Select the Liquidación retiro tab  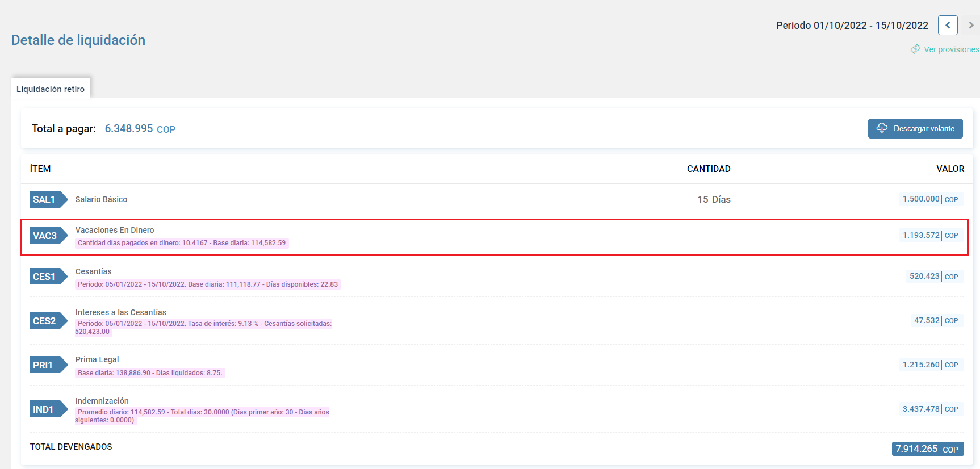pos(51,89)
